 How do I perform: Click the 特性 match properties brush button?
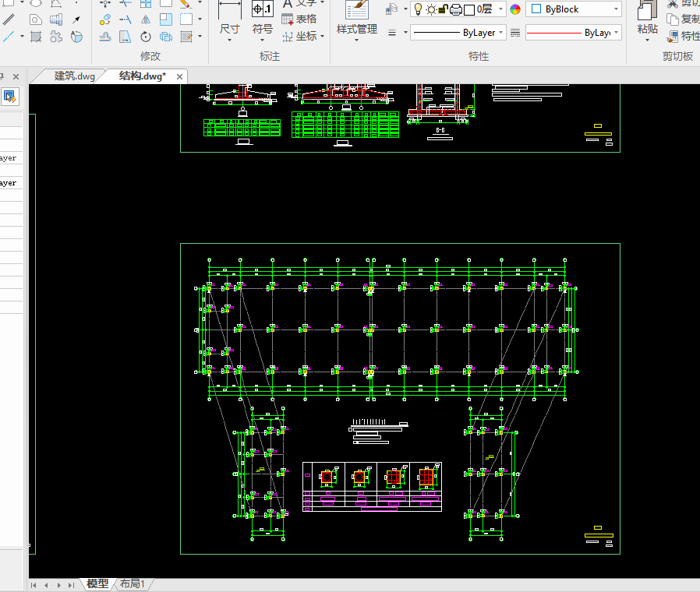[683, 37]
